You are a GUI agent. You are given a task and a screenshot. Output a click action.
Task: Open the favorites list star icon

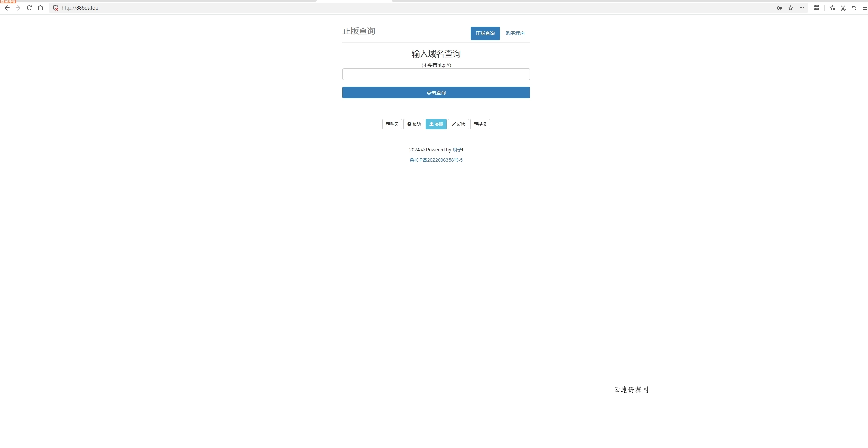[x=832, y=7]
